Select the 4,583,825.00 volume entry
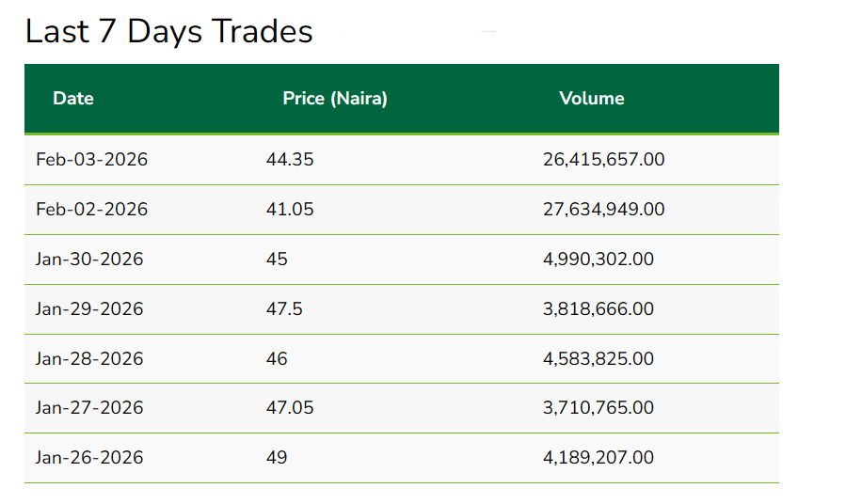Image resolution: width=846 pixels, height=504 pixels. 599,359
